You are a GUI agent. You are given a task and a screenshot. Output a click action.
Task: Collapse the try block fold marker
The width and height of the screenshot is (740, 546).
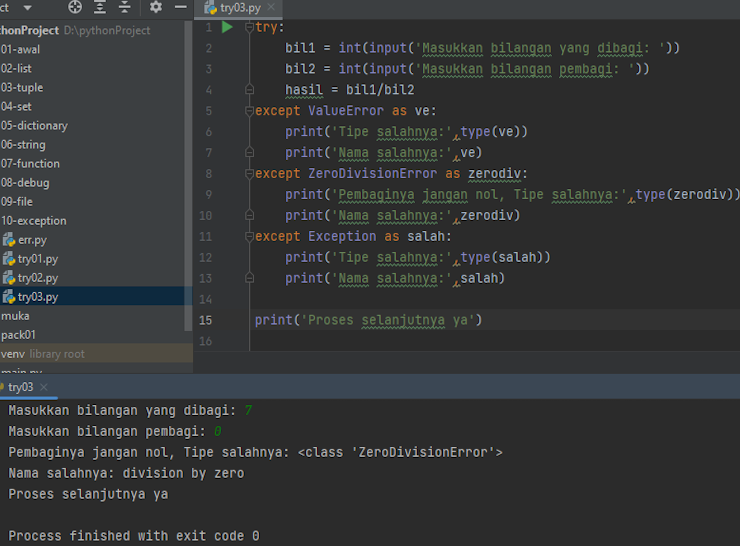tap(249, 27)
